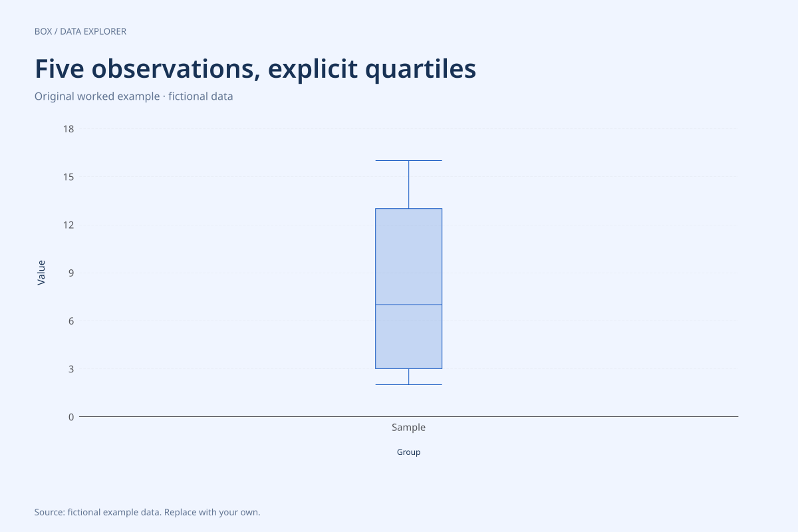Click the 'Sample' category label

[x=408, y=428]
